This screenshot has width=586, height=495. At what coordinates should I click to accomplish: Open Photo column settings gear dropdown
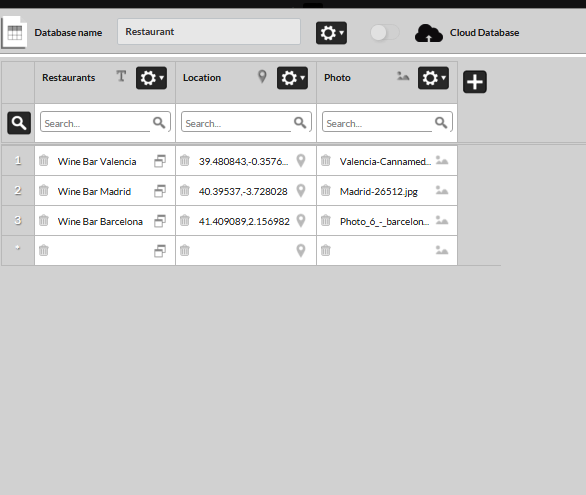[x=433, y=78]
